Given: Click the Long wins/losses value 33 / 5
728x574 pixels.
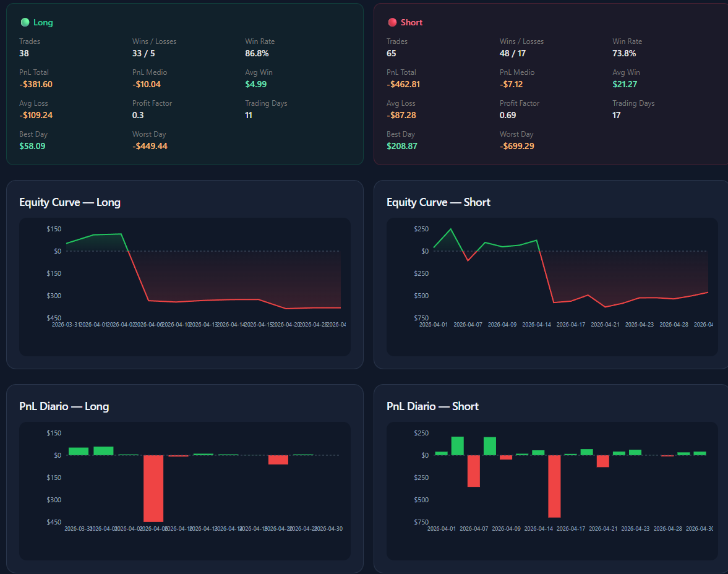Looking at the screenshot, I should [x=143, y=53].
